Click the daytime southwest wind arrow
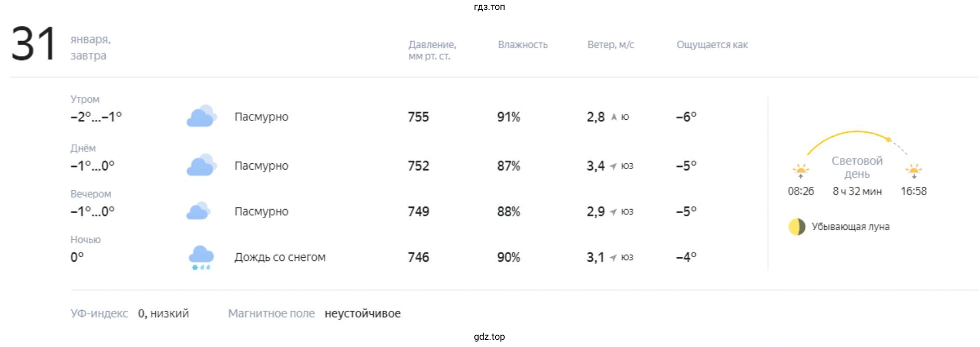 click(613, 166)
